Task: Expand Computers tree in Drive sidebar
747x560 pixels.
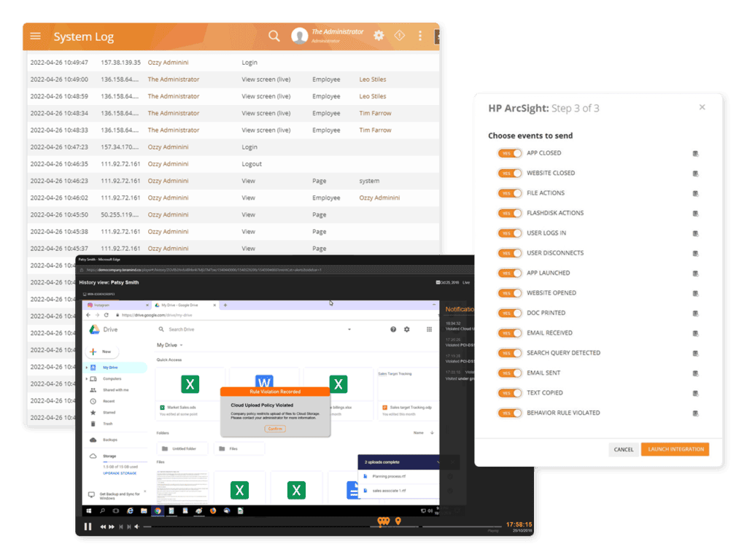Action: [87, 379]
